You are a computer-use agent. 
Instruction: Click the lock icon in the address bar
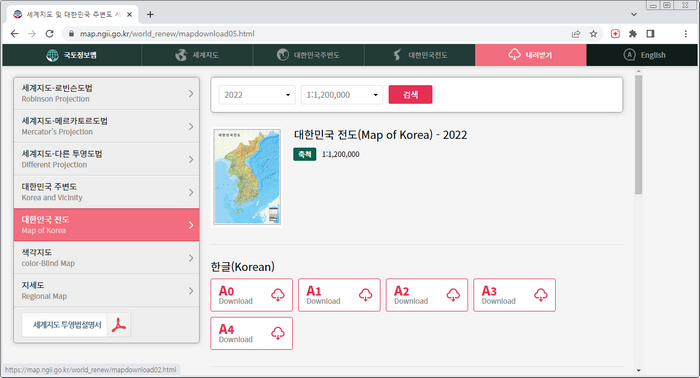71,34
